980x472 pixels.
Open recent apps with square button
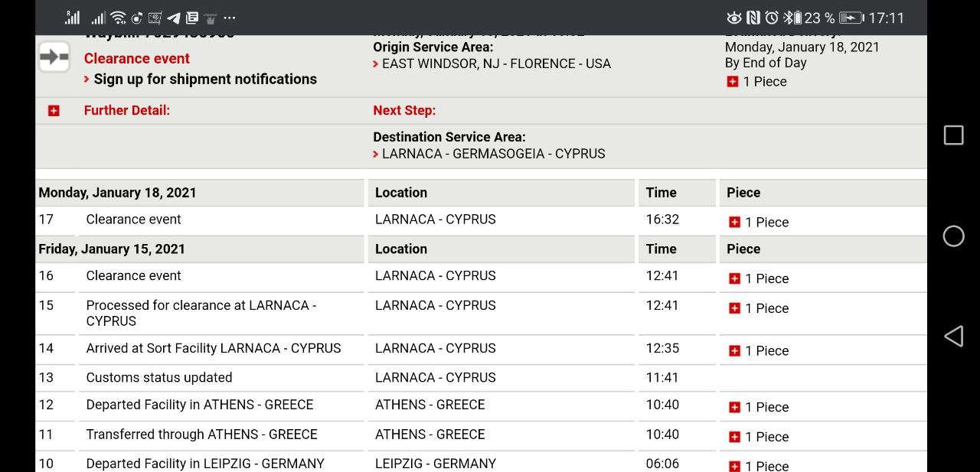pyautogui.click(x=953, y=135)
